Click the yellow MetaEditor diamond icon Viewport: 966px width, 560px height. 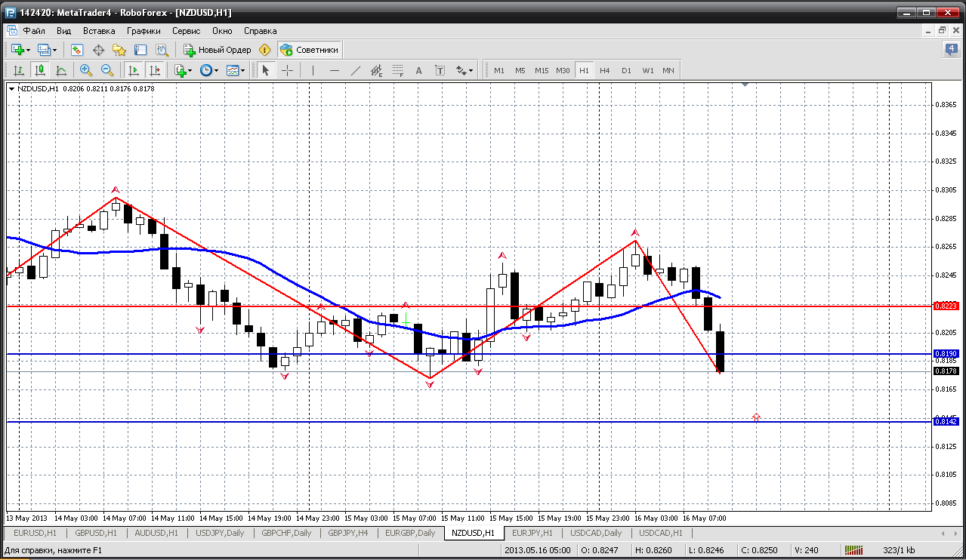[264, 50]
